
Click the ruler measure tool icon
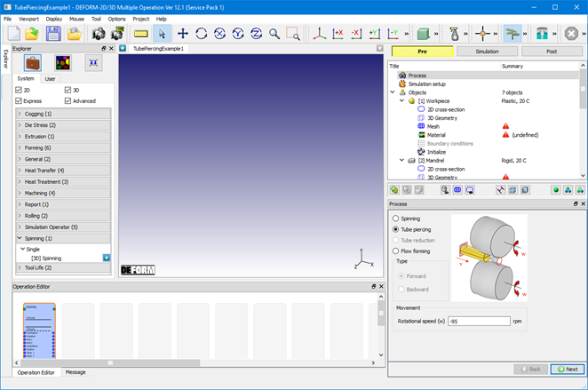click(x=140, y=34)
